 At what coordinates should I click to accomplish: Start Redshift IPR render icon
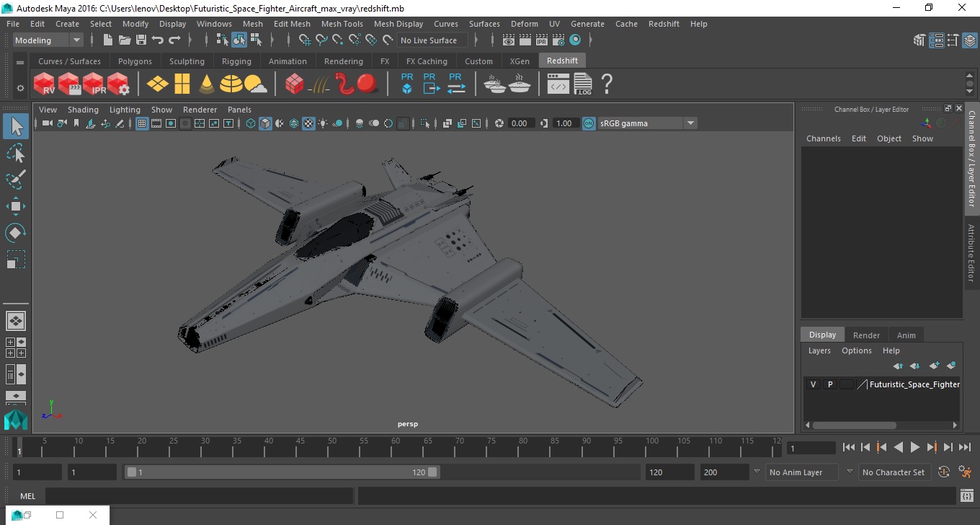tap(94, 84)
